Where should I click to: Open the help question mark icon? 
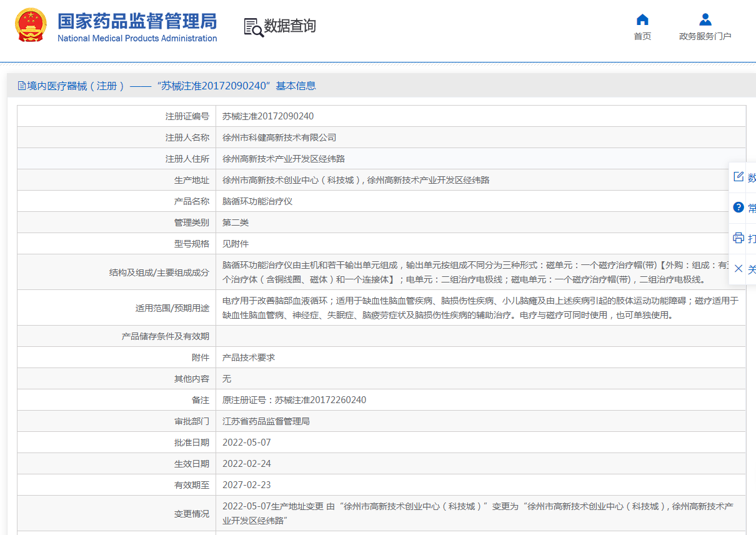739,207
